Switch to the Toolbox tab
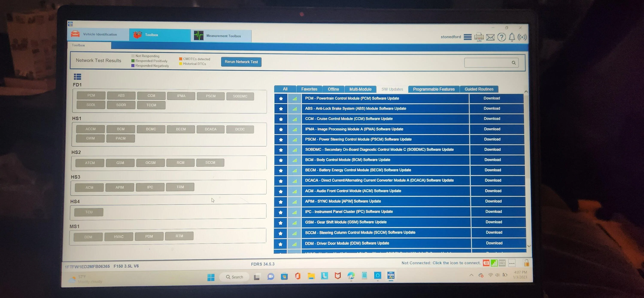Image resolution: width=644 pixels, height=298 pixels. point(160,35)
